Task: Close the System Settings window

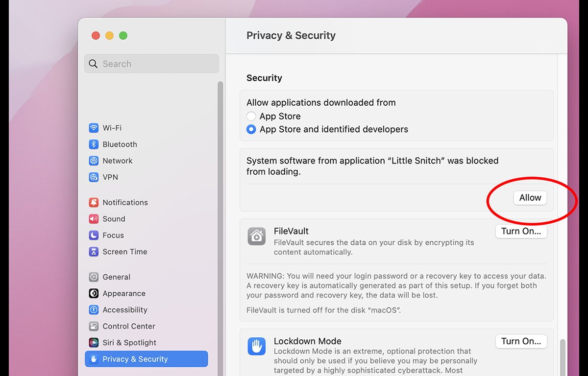Action: [96, 36]
